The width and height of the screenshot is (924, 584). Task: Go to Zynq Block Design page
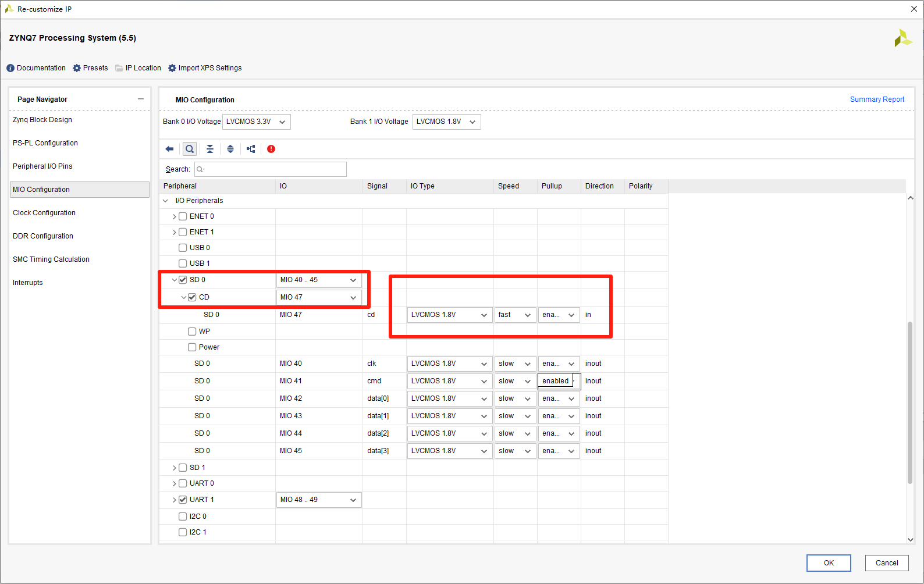[42, 120]
